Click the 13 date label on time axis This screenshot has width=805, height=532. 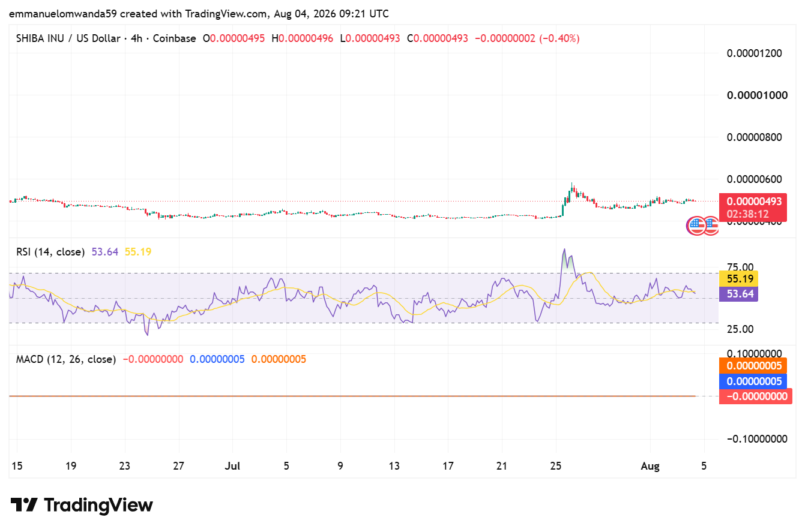pyautogui.click(x=394, y=466)
